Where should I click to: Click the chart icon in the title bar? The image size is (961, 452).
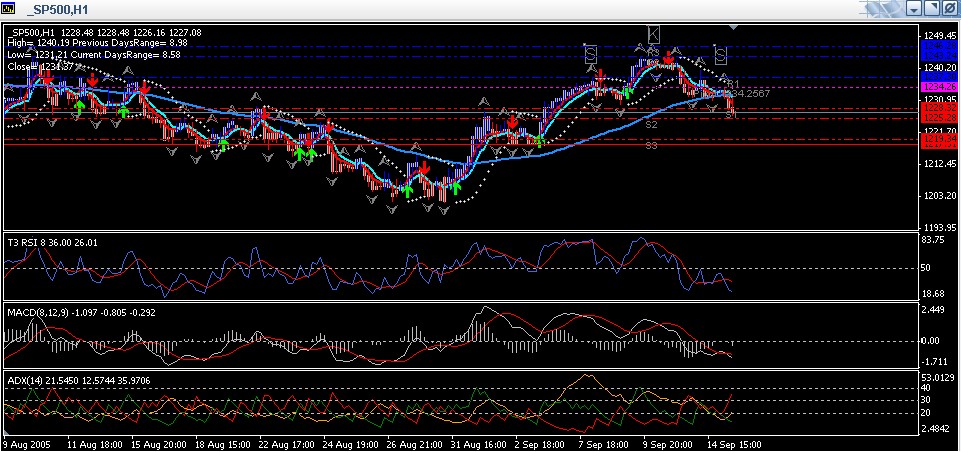point(7,9)
